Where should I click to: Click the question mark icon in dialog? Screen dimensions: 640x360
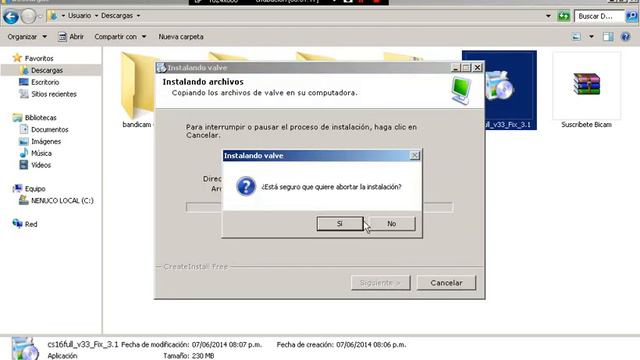pyautogui.click(x=246, y=187)
